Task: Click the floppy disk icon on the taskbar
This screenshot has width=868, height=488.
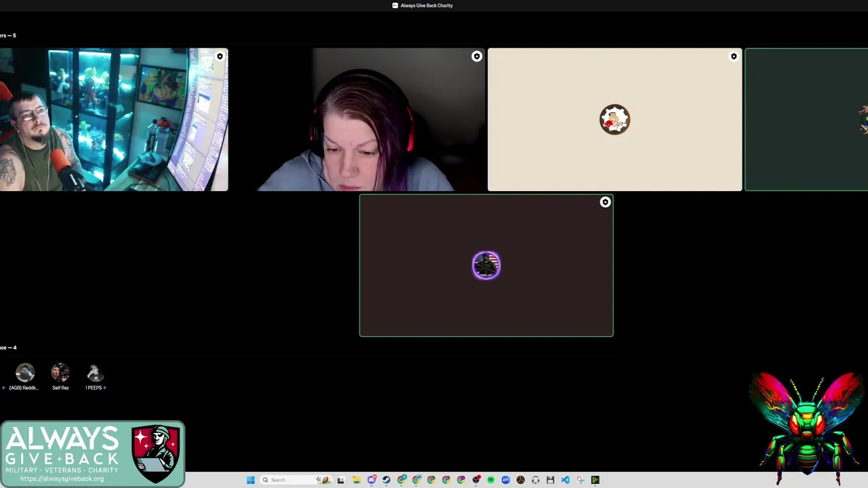Action: (550, 480)
